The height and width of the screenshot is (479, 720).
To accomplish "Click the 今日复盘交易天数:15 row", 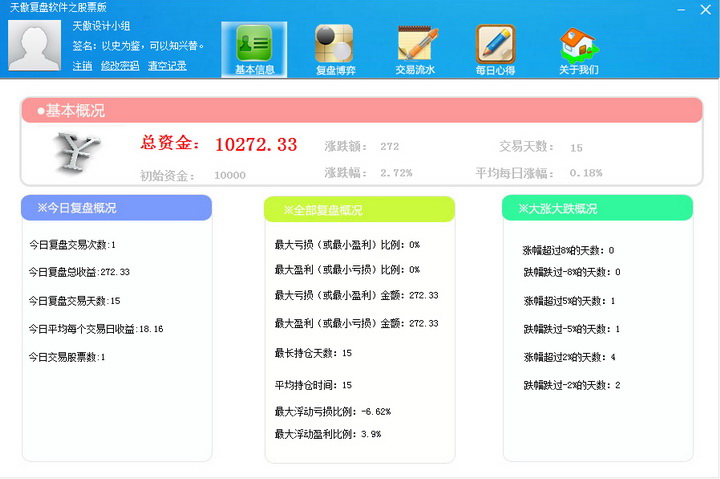I will coord(74,301).
